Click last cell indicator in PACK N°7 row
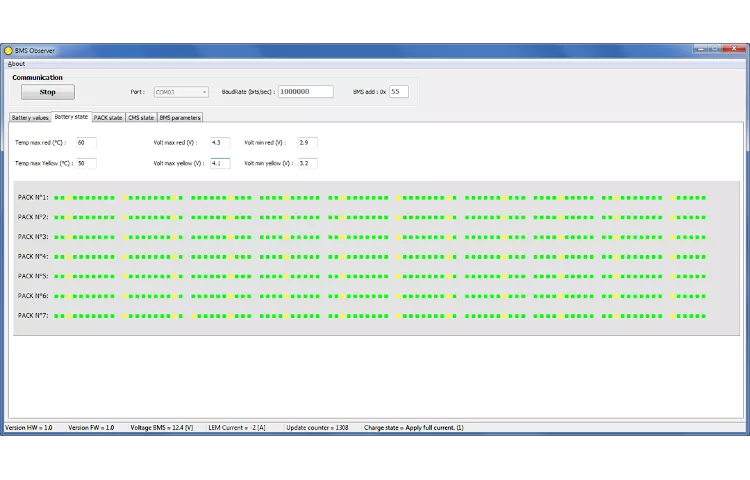The height and width of the screenshot is (480, 750). pos(703,316)
